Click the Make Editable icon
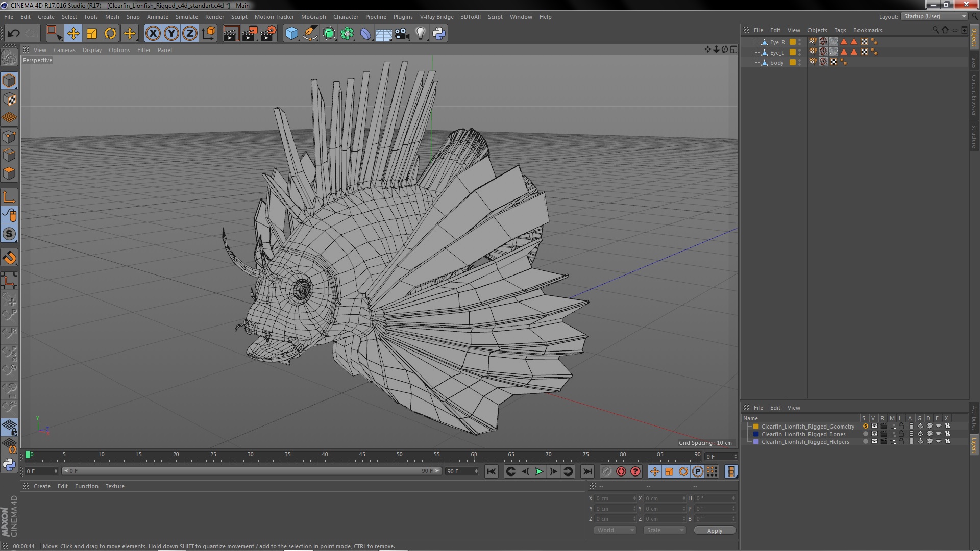The width and height of the screenshot is (980, 551). (x=9, y=57)
